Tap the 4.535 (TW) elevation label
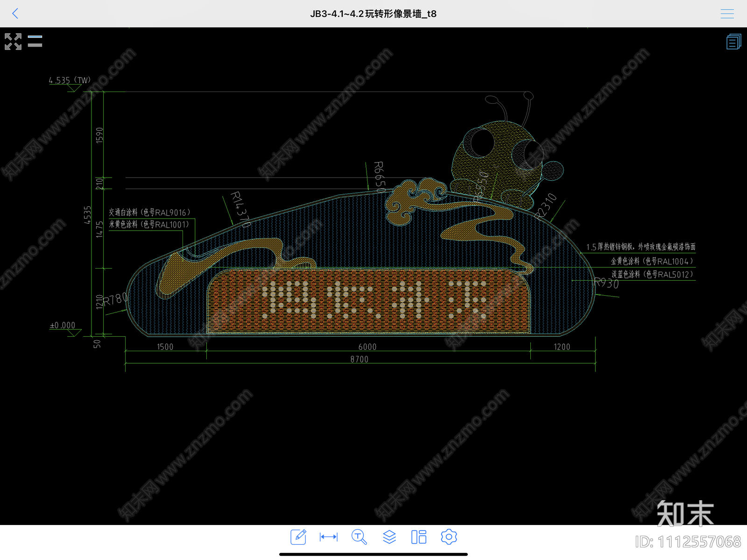Screen dimensions: 747x560 point(70,80)
